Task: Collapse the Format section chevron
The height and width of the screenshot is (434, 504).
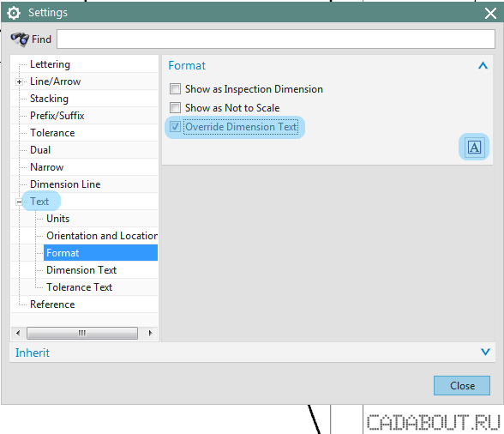Action: (x=483, y=65)
